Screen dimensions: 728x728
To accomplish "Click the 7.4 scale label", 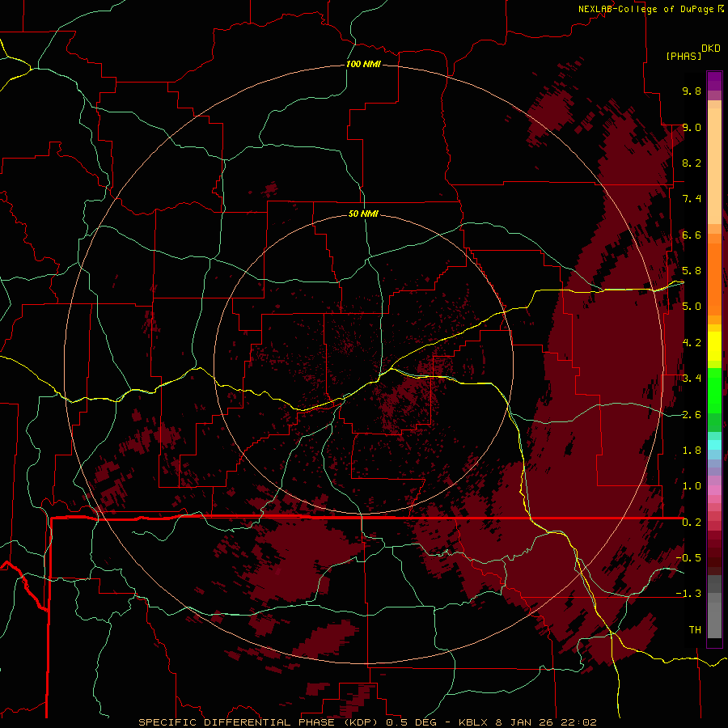I will (692, 199).
